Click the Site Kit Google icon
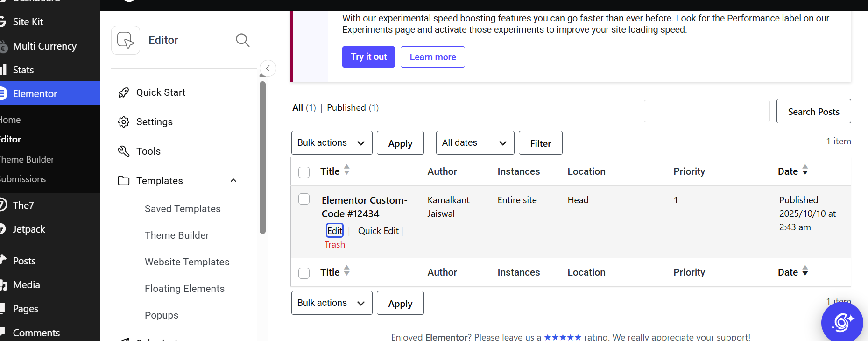 tap(3, 21)
